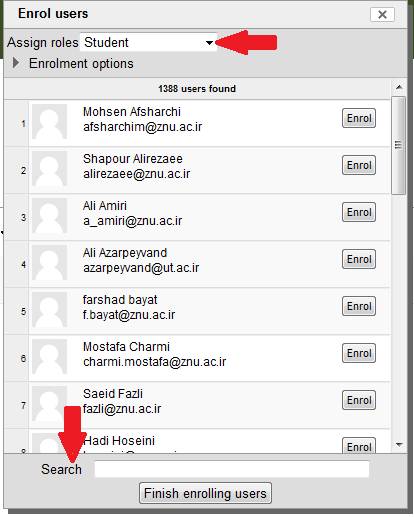This screenshot has width=414, height=517.
Task: Enrol Mohsen Afsharchi
Action: click(x=359, y=118)
